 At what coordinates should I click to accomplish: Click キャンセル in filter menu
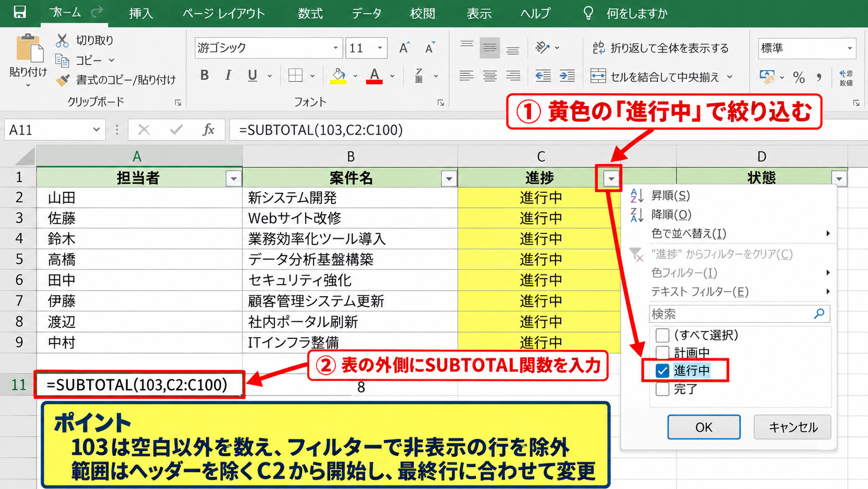pos(793,427)
